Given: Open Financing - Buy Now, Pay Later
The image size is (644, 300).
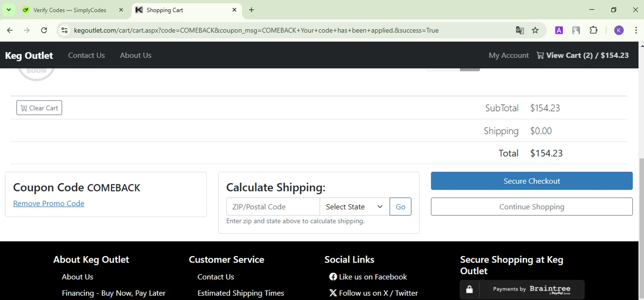Looking at the screenshot, I should 113,293.
